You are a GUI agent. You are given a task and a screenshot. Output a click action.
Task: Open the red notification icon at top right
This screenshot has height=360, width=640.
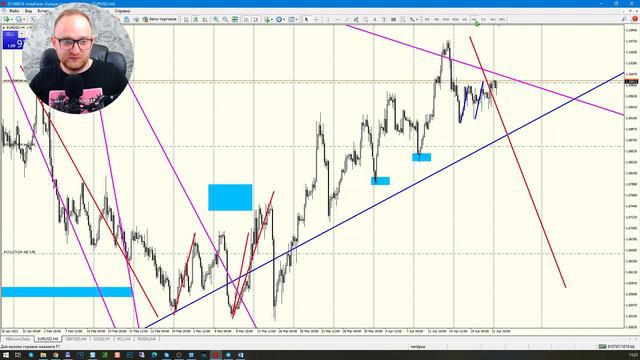click(635, 19)
